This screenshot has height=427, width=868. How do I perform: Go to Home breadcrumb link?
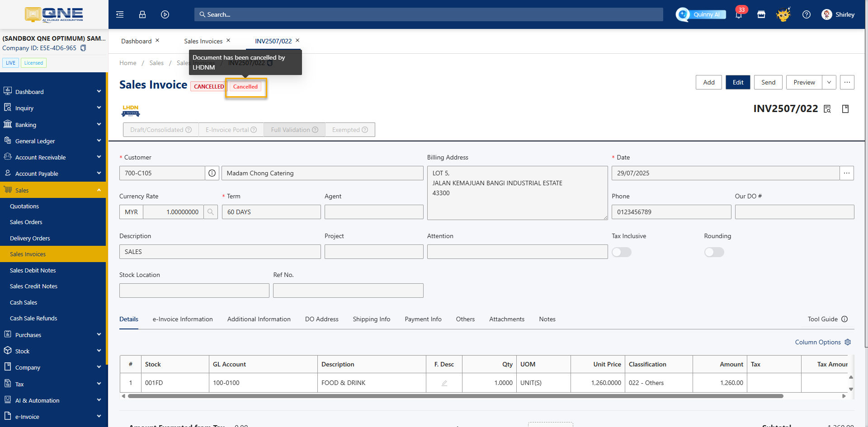coord(128,63)
